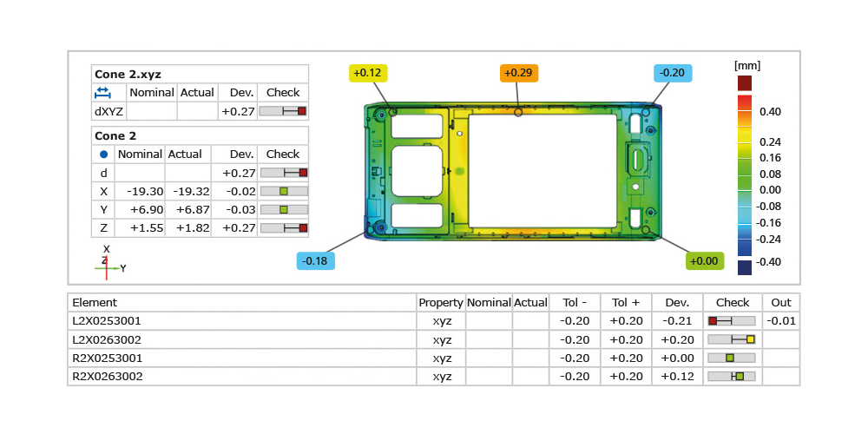
Task: Select the +0.00 green deviation label
Action: (703, 260)
